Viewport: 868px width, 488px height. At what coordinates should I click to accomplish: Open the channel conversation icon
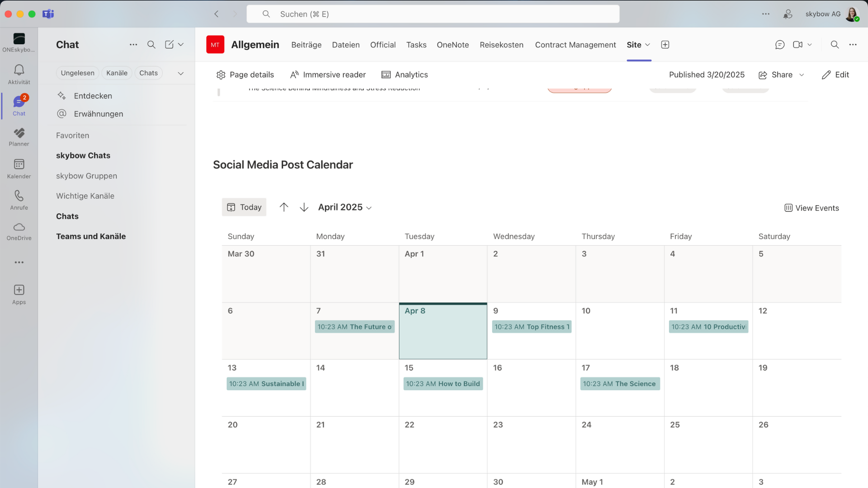780,45
